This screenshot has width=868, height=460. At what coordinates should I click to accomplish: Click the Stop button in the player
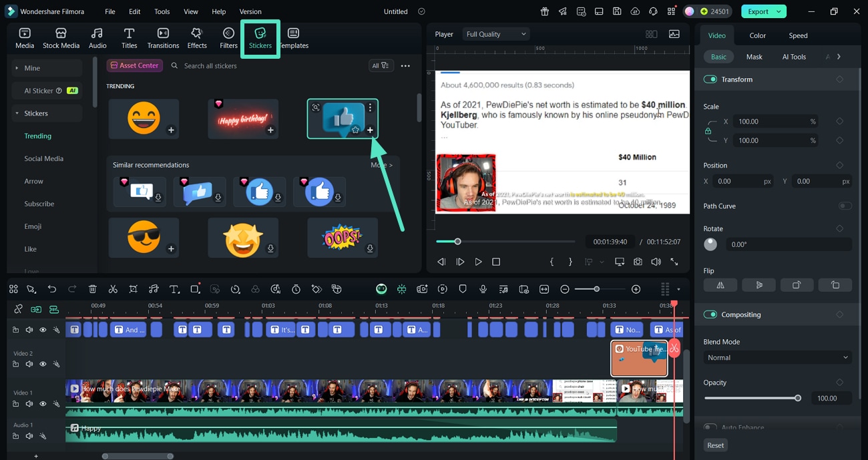click(x=496, y=262)
